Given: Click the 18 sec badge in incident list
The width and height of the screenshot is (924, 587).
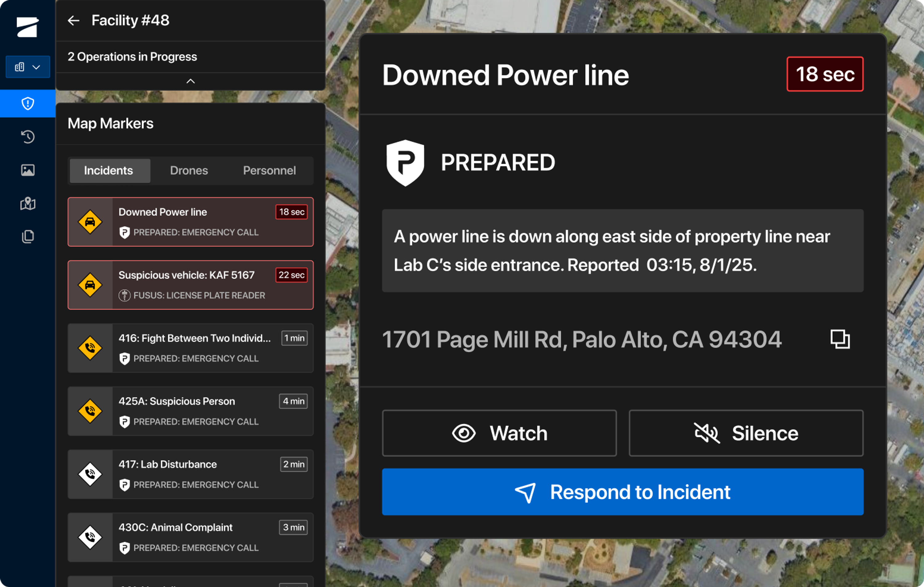Looking at the screenshot, I should [292, 212].
